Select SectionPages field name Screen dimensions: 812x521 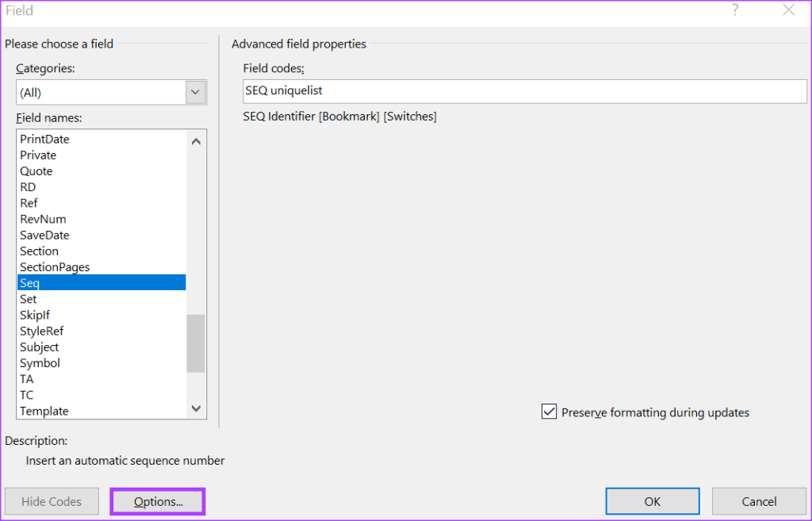[55, 267]
